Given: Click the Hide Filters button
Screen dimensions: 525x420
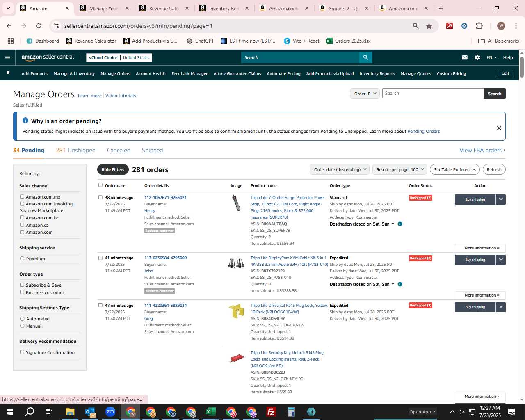Looking at the screenshot, I should coord(113,169).
